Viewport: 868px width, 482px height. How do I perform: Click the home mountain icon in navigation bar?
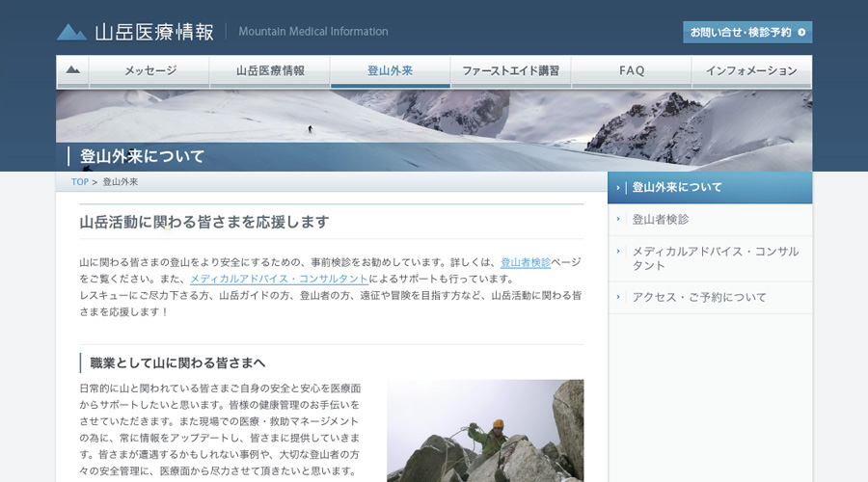click(x=72, y=70)
